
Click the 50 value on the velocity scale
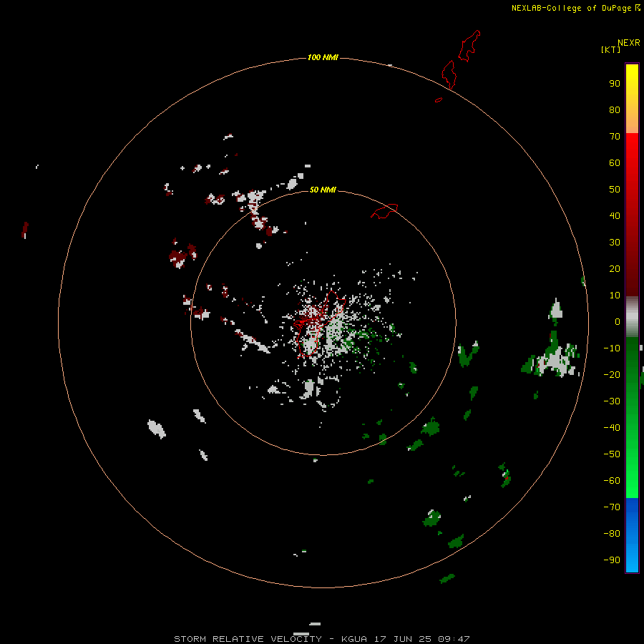pyautogui.click(x=615, y=190)
